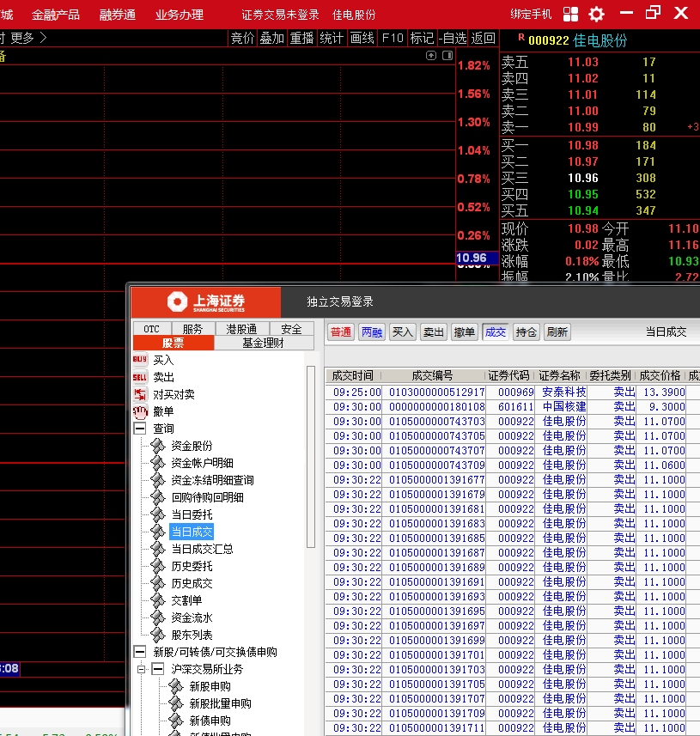Click the swap icon next to 对买对卖
Image resolution: width=700 pixels, height=736 pixels.
pyautogui.click(x=140, y=394)
